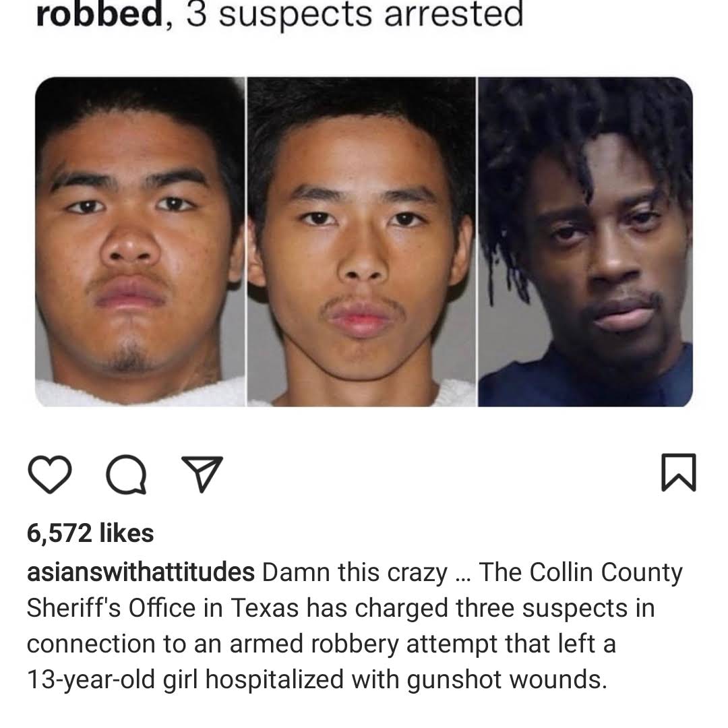Click "3 suspects arrested" headline text

355,15
